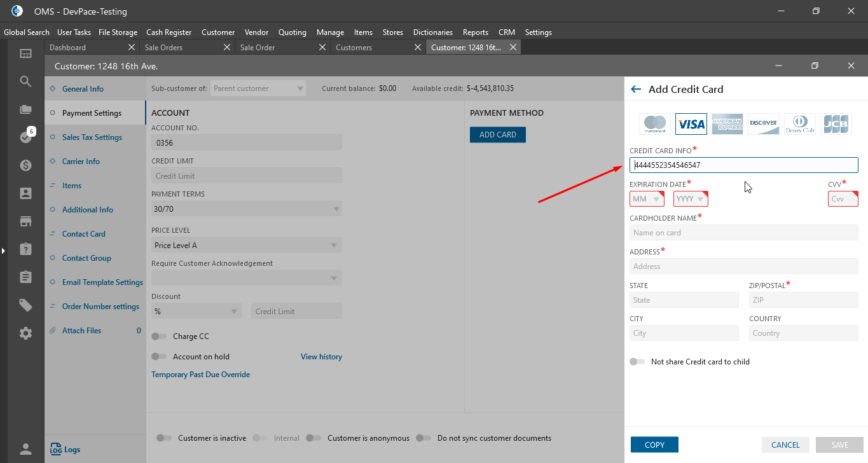Close the Dashboard tab

132,47
